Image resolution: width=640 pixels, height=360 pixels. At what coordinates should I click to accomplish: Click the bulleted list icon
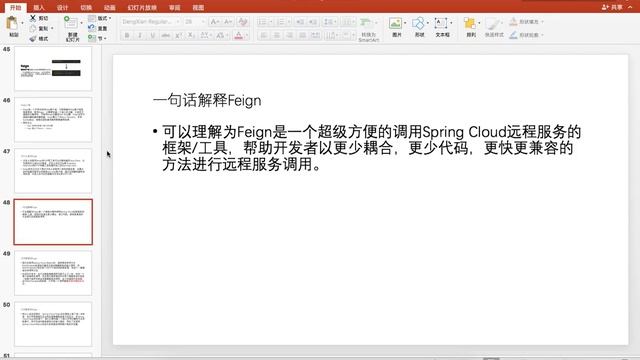[x=262, y=22]
